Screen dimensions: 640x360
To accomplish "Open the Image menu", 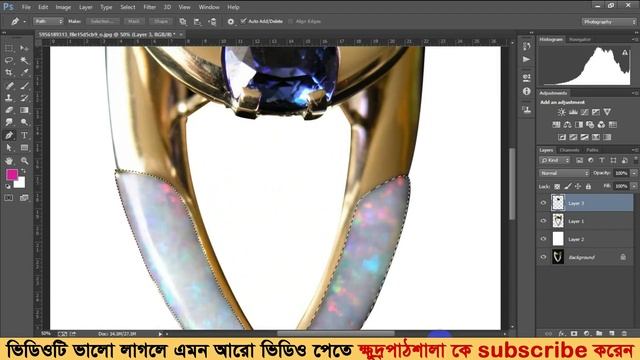I will click(63, 7).
